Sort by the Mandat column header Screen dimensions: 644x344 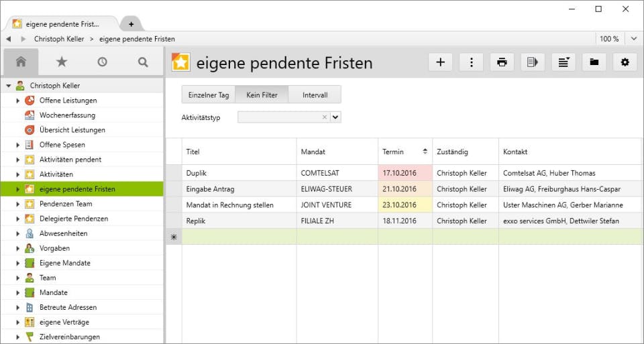point(337,152)
